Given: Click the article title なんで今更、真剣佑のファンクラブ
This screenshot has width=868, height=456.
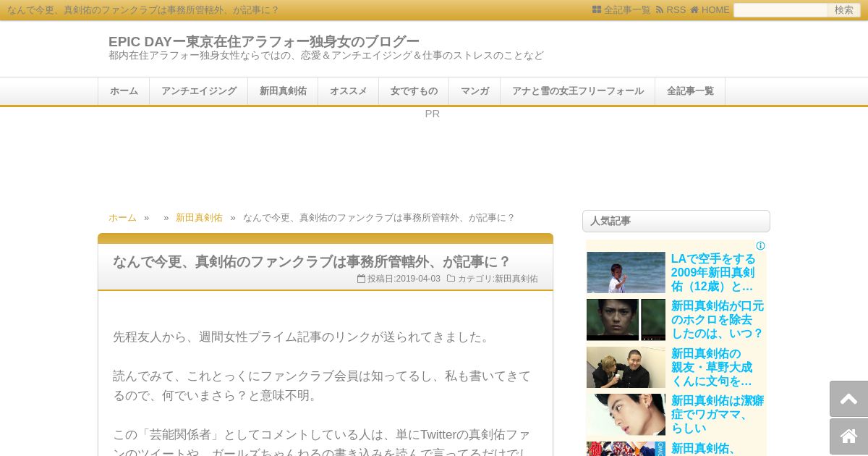Looking at the screenshot, I should 312,261.
